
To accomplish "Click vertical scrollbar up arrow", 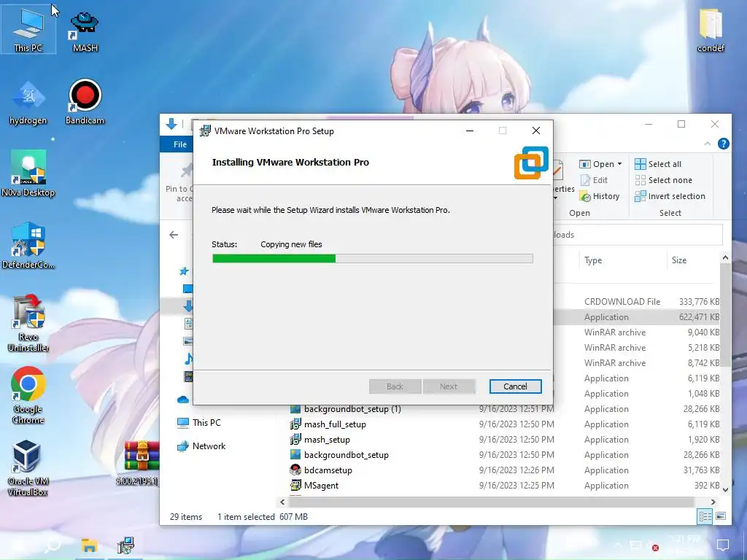I will [725, 257].
